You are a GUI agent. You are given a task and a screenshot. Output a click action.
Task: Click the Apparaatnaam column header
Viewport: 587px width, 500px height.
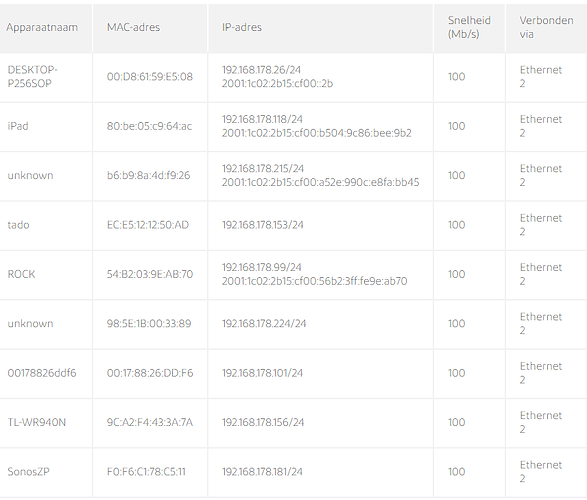[x=42, y=27]
